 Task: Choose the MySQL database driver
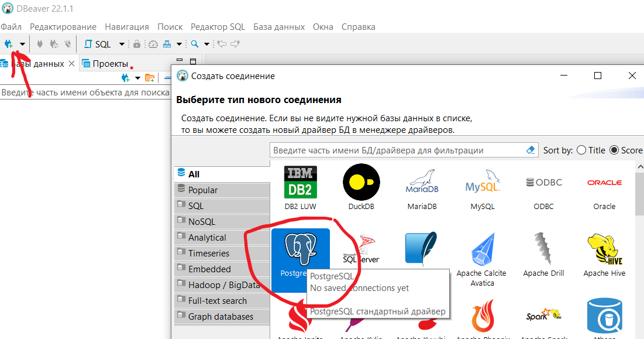(x=483, y=187)
